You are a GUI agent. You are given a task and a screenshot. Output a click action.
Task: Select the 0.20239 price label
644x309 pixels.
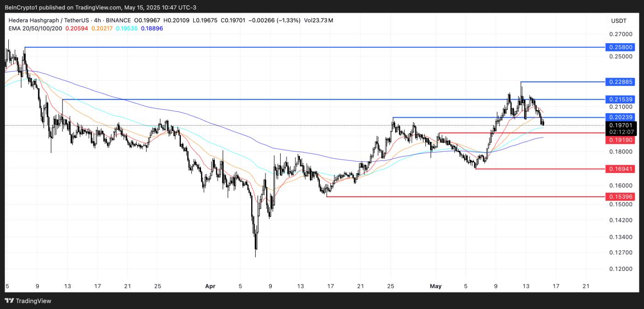621,117
